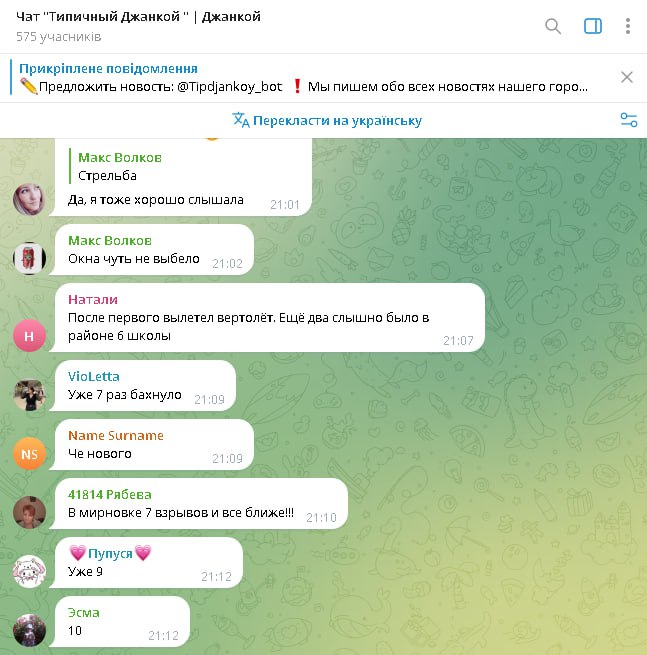This screenshot has width=647, height=655.
Task: Click Пупуся's anime avatar
Action: 29,571
